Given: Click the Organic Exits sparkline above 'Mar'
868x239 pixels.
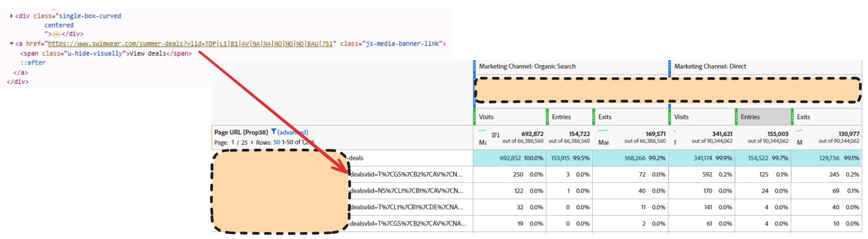Looking at the screenshot, I should point(603,131).
